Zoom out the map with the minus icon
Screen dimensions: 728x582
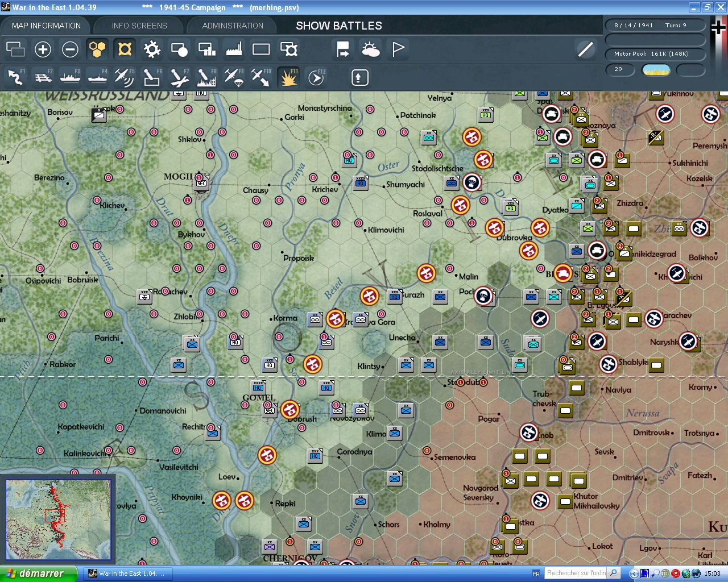(x=70, y=49)
